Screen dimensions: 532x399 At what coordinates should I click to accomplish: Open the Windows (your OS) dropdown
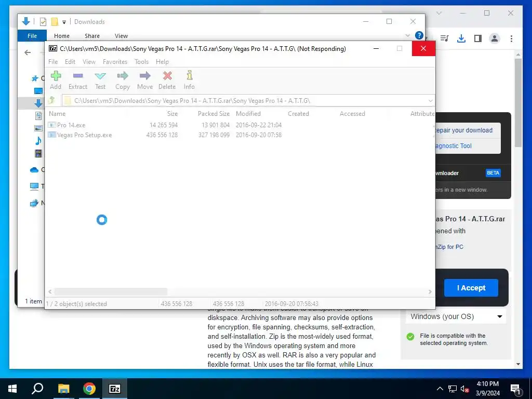pos(456,316)
